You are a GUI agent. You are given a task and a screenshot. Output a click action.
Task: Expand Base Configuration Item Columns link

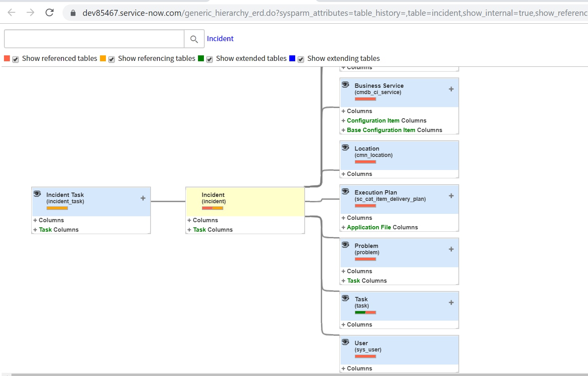tap(392, 130)
